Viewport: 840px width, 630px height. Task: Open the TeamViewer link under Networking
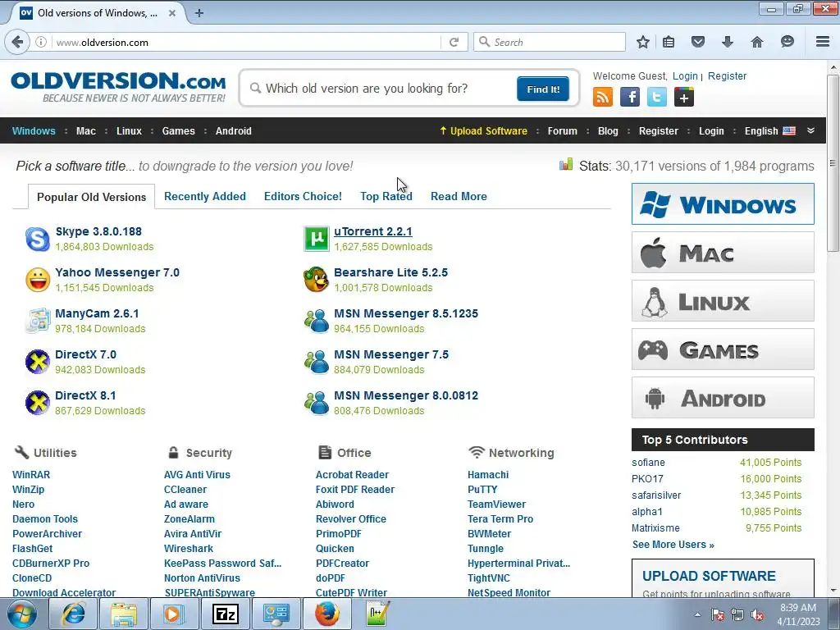click(496, 504)
